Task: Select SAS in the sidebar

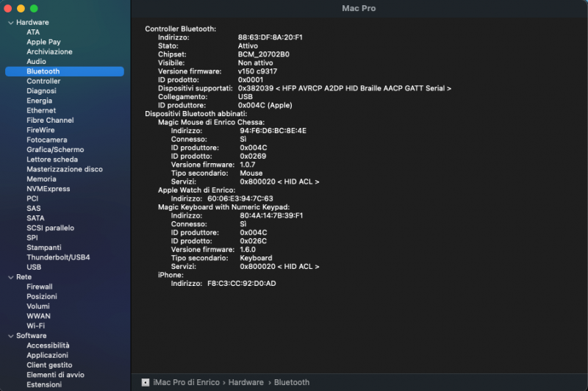Action: tap(33, 208)
